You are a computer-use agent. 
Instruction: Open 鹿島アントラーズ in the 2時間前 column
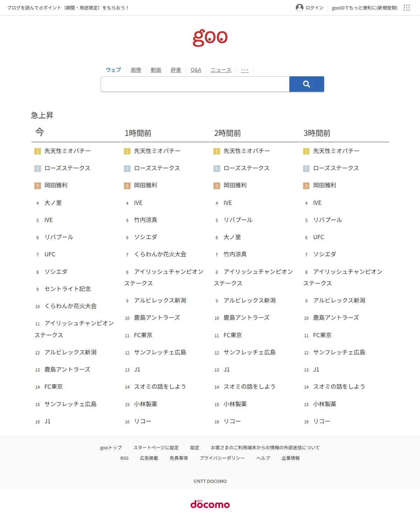click(x=246, y=318)
